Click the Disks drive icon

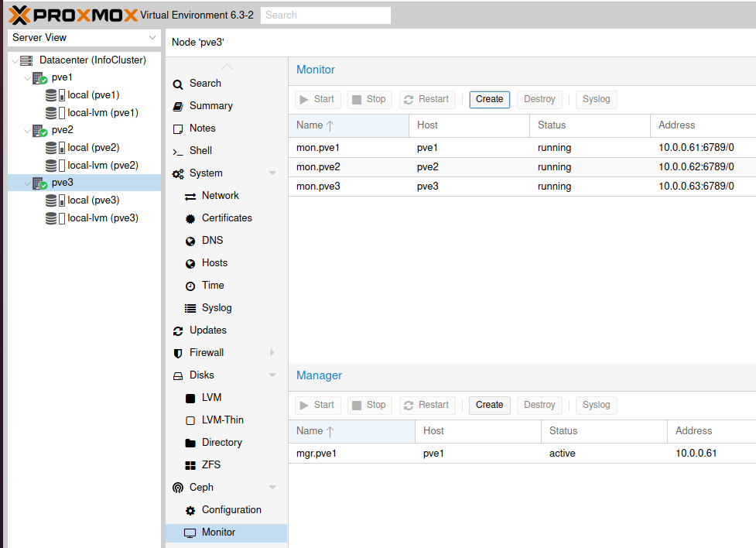tap(178, 376)
